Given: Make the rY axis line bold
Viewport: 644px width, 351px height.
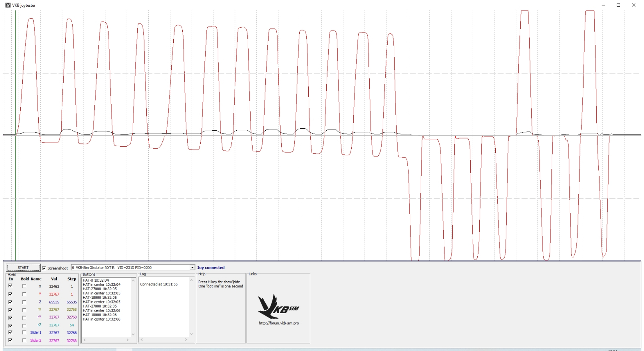Looking at the screenshot, I should 24,317.
